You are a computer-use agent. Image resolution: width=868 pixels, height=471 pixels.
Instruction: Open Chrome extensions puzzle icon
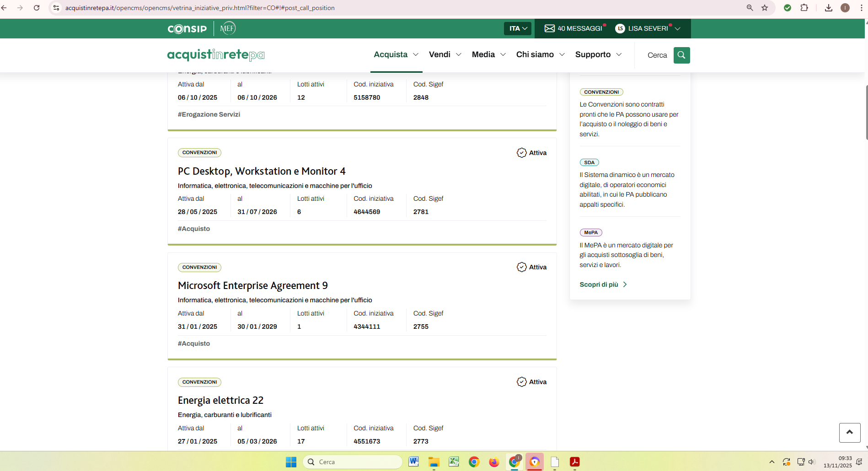coord(804,8)
